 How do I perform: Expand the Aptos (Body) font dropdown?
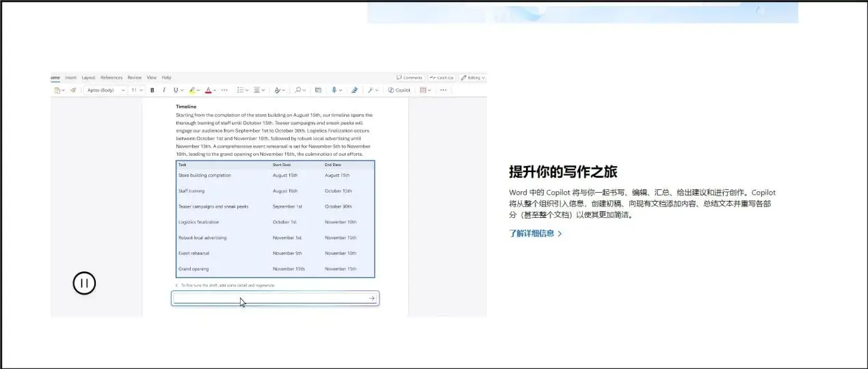[123, 90]
